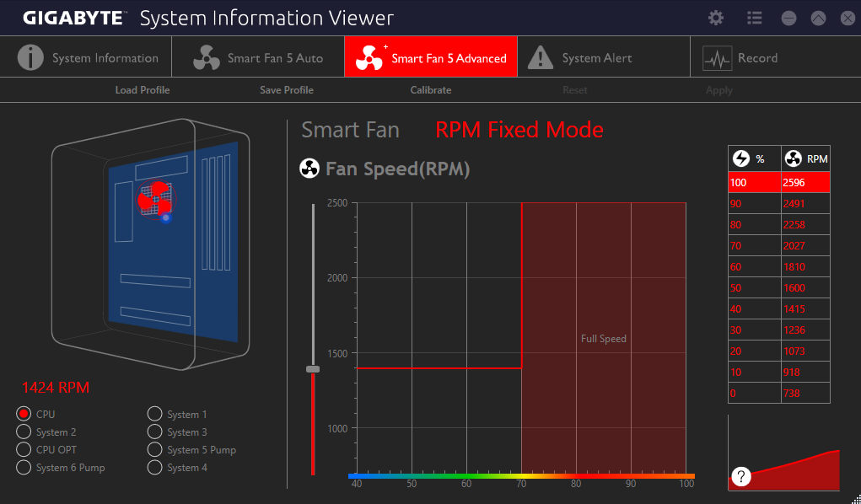Screen dimensions: 861x504
Task: Select the 100 percent row in RPM table
Action: pyautogui.click(x=779, y=182)
